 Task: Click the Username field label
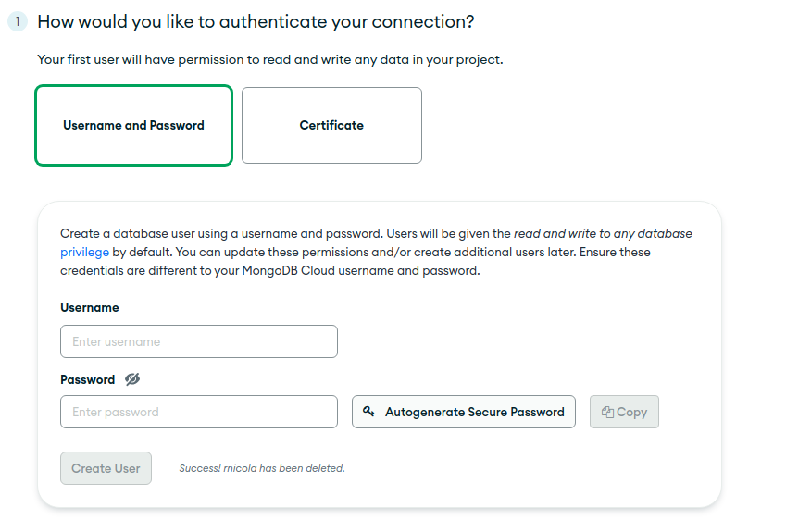coord(90,307)
